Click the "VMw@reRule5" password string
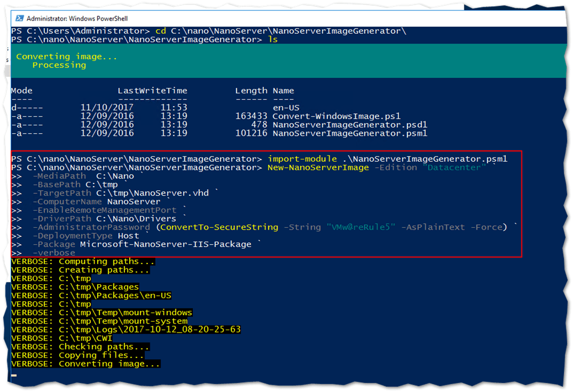This screenshot has height=392, width=573. pos(361,227)
